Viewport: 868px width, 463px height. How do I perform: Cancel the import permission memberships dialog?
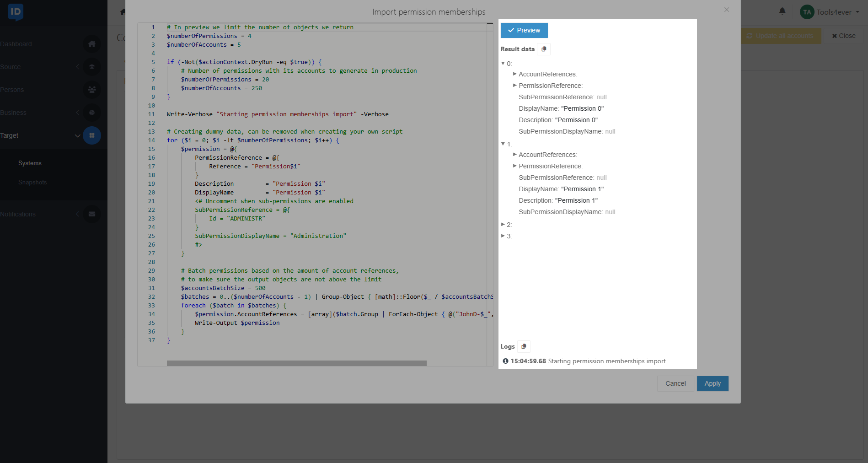675,383
